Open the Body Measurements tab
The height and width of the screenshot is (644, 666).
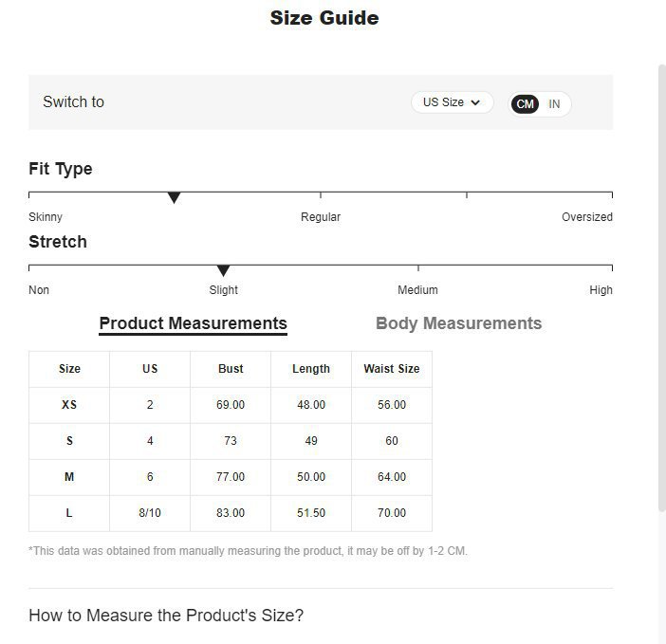coord(458,323)
